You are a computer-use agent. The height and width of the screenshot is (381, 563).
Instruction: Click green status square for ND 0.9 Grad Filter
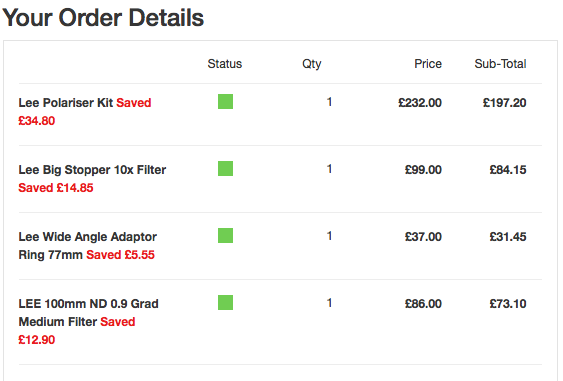(225, 303)
